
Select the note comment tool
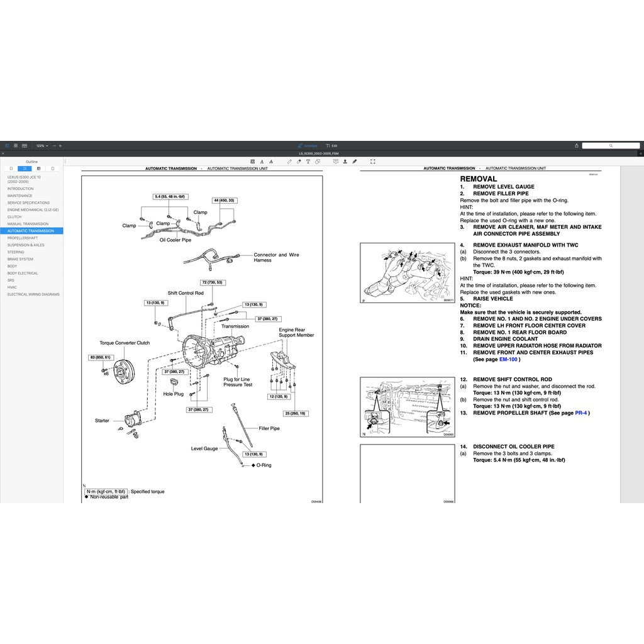click(336, 162)
